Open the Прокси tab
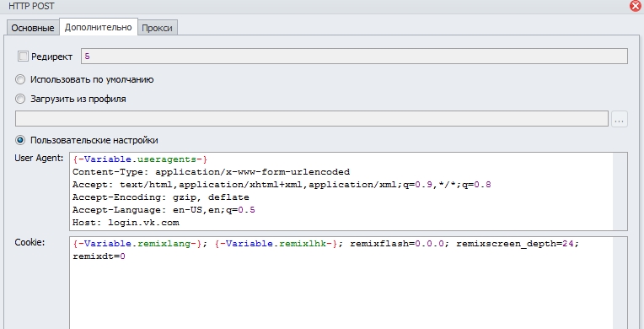This screenshot has height=329, width=644. tap(157, 28)
